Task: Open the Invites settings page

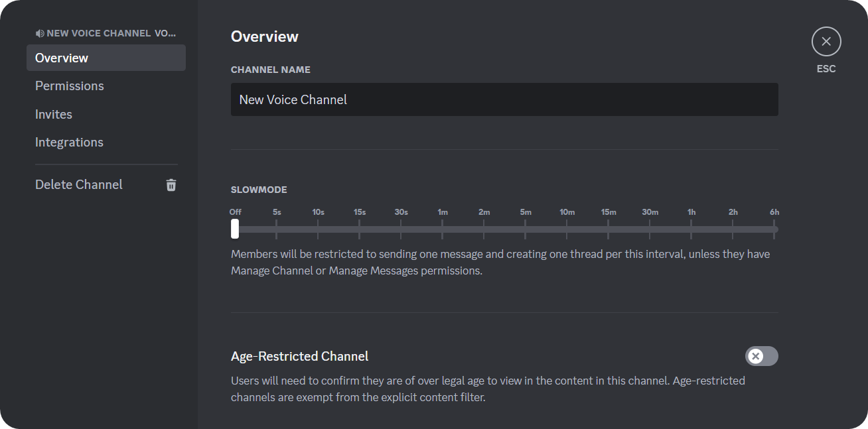Action: click(x=54, y=114)
